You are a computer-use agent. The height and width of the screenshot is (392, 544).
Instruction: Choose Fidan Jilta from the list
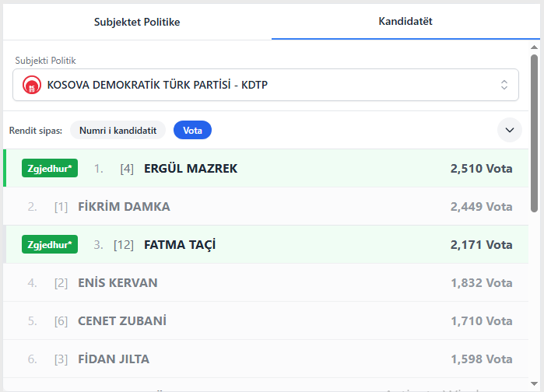(114, 359)
